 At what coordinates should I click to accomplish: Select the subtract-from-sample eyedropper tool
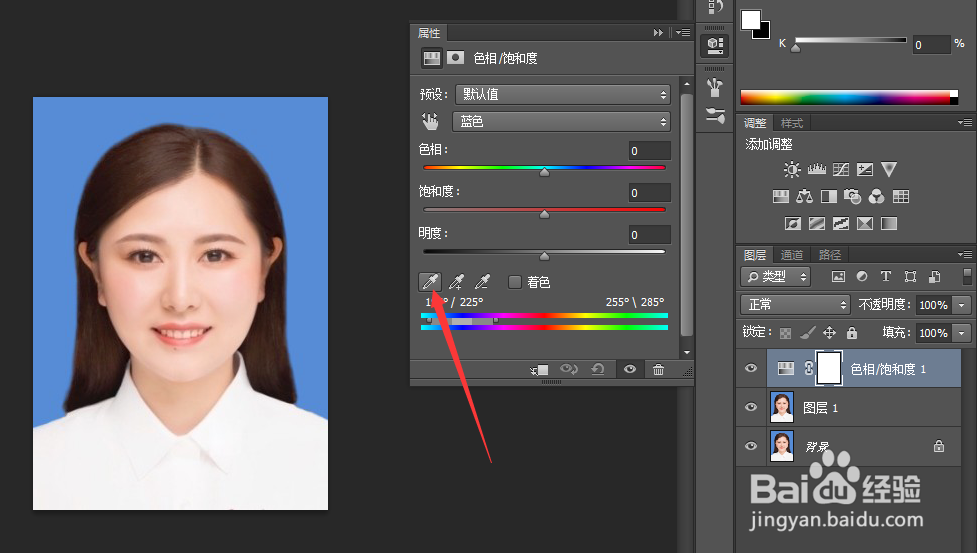click(x=482, y=282)
